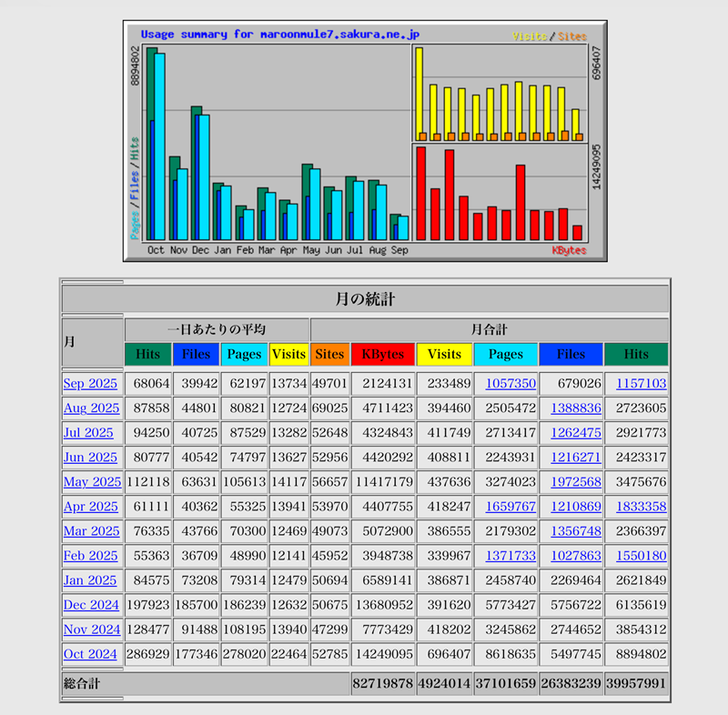
Task: Click the Hits total link 1157103
Action: [x=641, y=384]
